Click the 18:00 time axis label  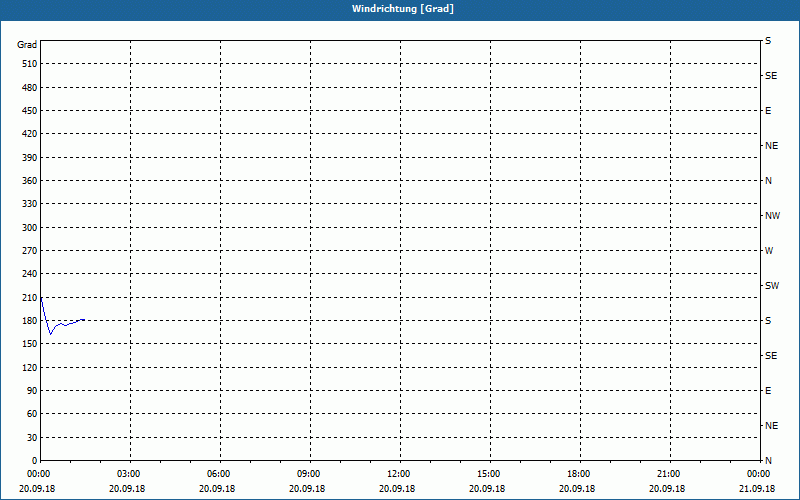(x=579, y=474)
